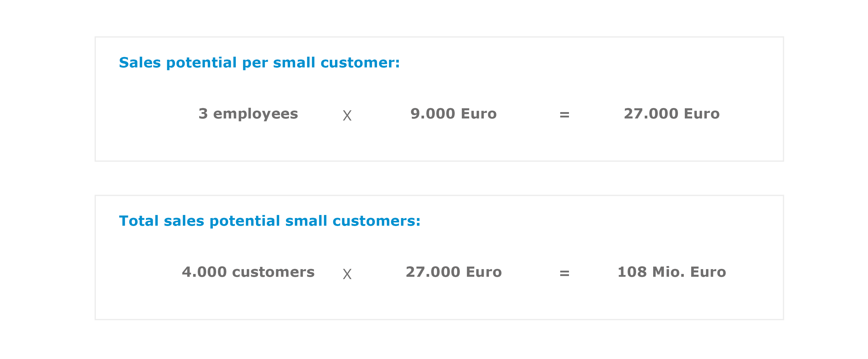Click the word 'Sales' starting the first heading

140,63
